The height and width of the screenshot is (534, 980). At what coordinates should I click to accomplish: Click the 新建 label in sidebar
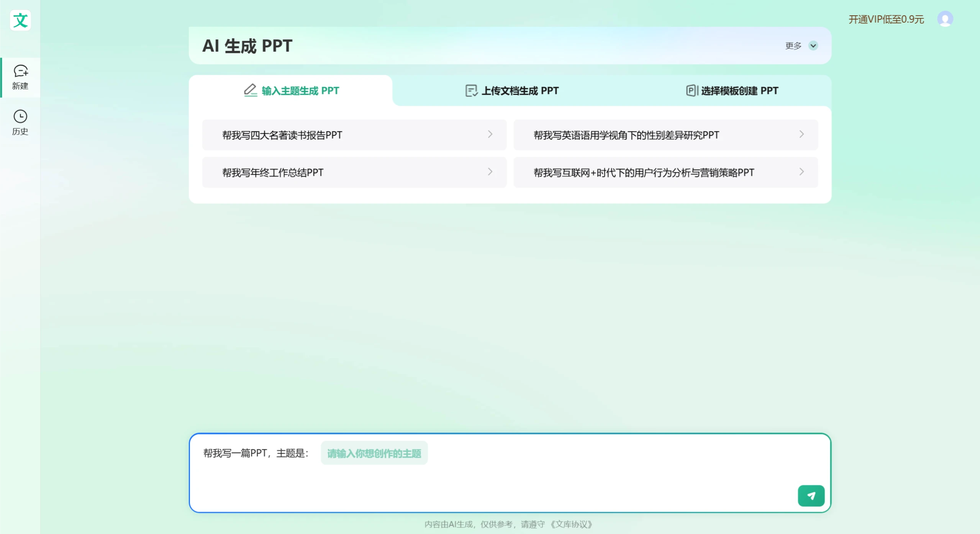(x=20, y=86)
